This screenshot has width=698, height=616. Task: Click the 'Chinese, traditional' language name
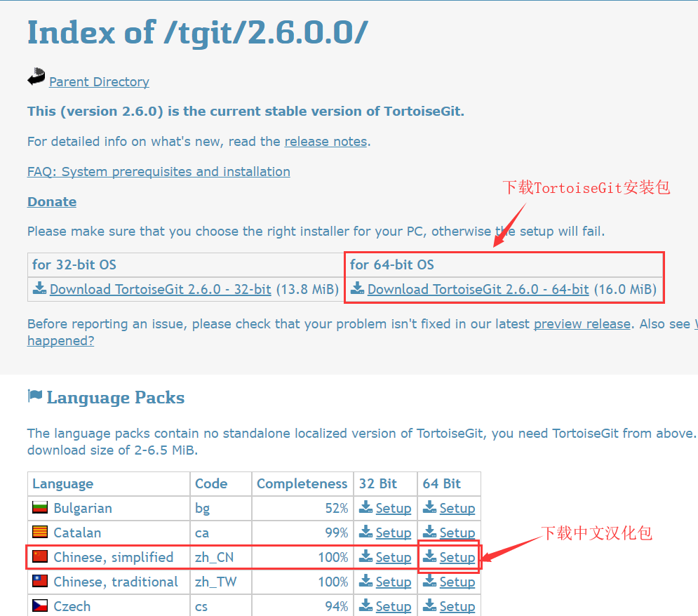coord(116,582)
